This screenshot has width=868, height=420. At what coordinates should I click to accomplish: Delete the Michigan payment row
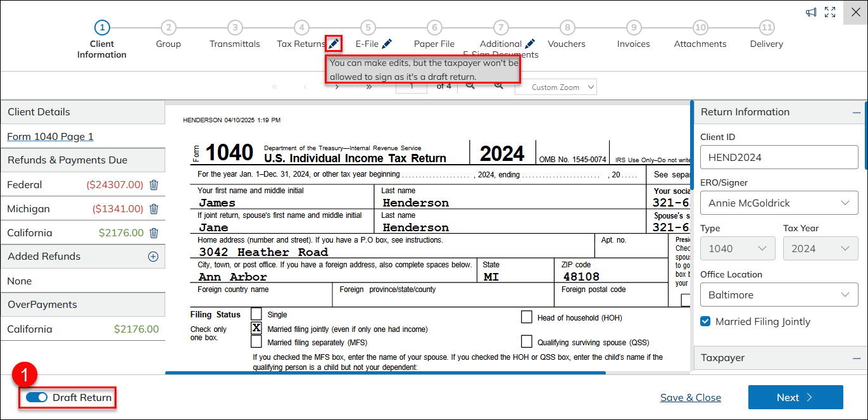click(x=153, y=209)
